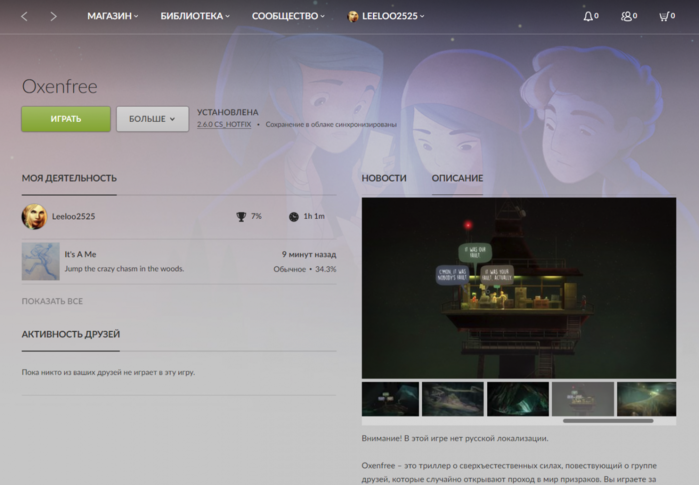The height and width of the screenshot is (485, 699).
Task: Click ПОКАЗАТЬ ВСЕ achievements link
Action: coord(52,301)
